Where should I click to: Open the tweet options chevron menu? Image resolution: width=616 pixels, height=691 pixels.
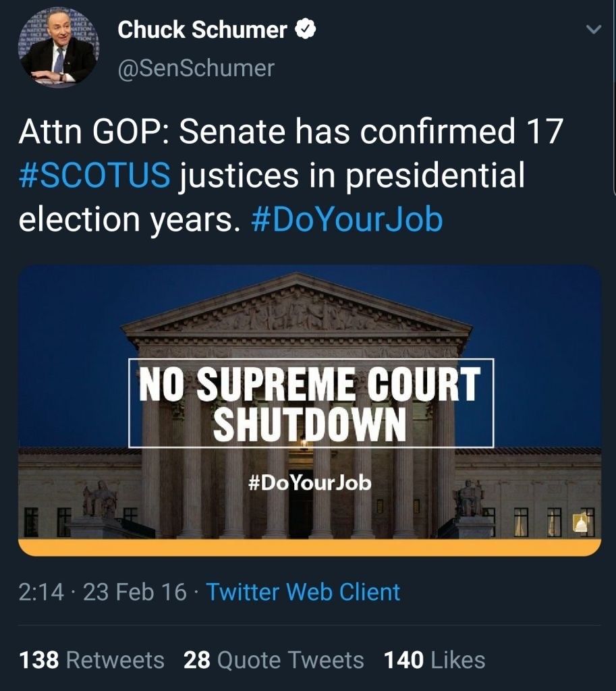(594, 30)
